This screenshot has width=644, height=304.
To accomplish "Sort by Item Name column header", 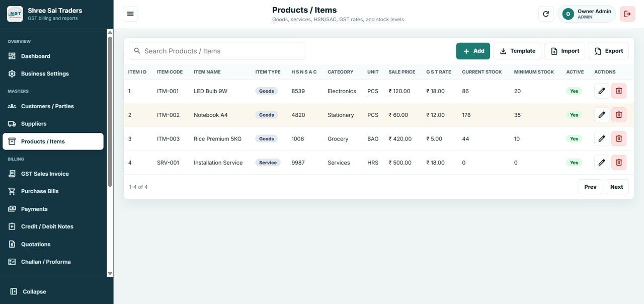I will tap(207, 72).
